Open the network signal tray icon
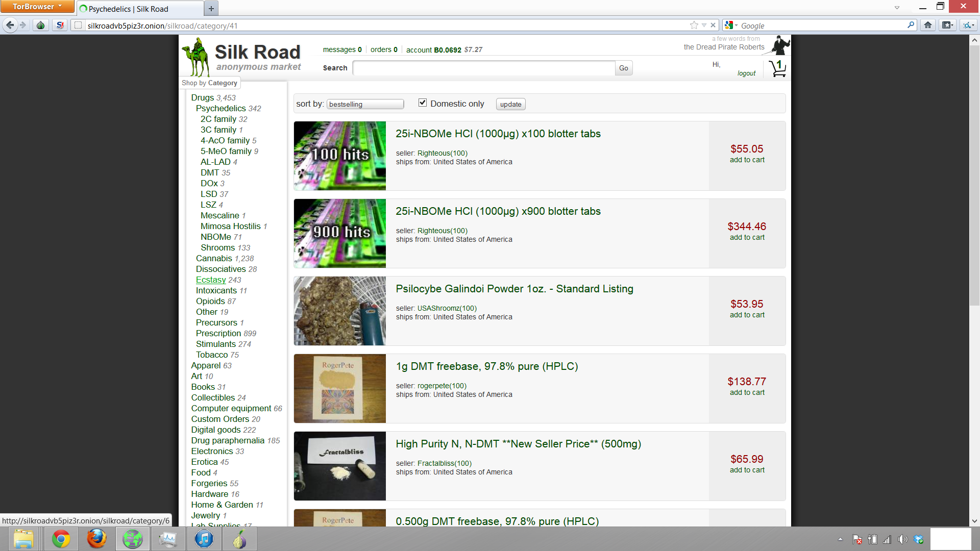This screenshot has width=980, height=551. 887,539
